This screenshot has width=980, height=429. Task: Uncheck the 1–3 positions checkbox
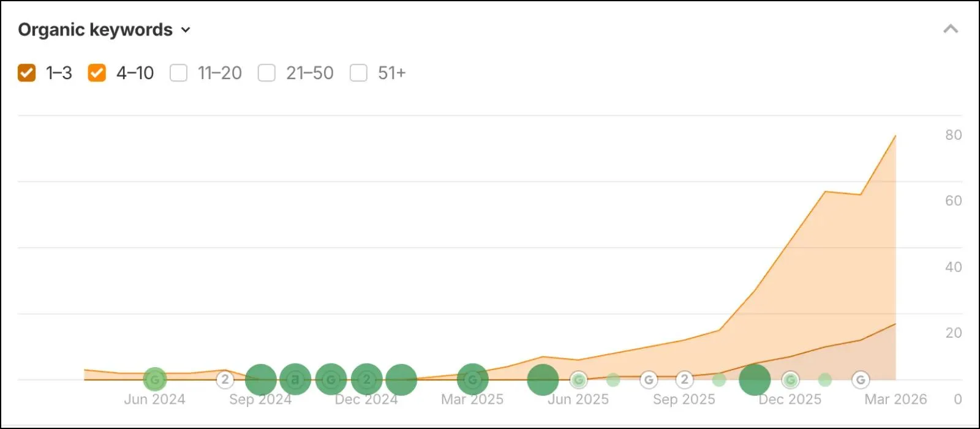click(x=27, y=73)
